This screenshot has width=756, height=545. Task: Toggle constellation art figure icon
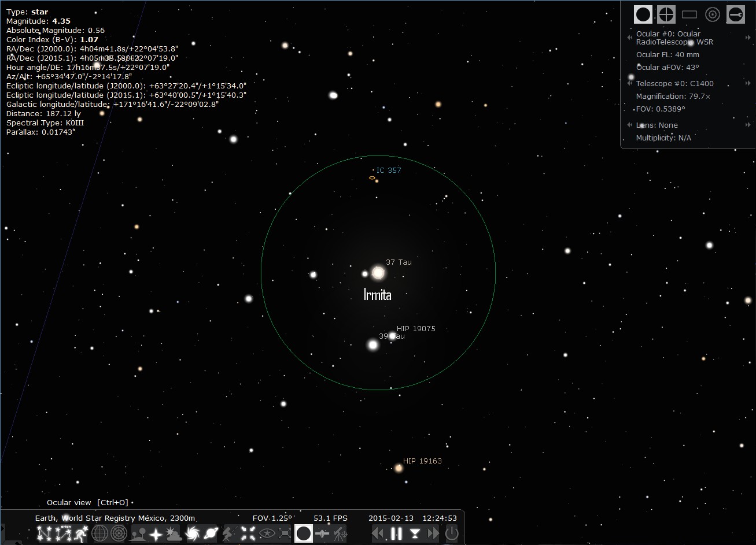click(x=81, y=533)
